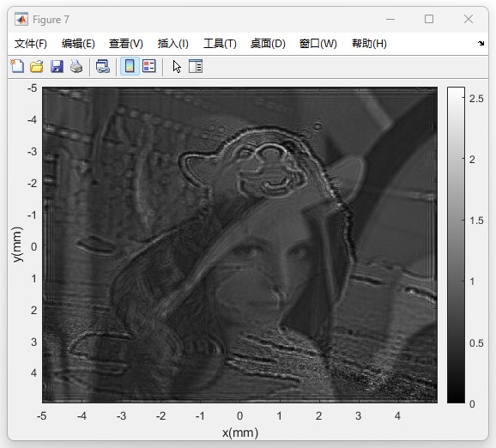The height and width of the screenshot is (448, 496).
Task: Save the figure using the floppy disk icon
Action: (x=57, y=66)
